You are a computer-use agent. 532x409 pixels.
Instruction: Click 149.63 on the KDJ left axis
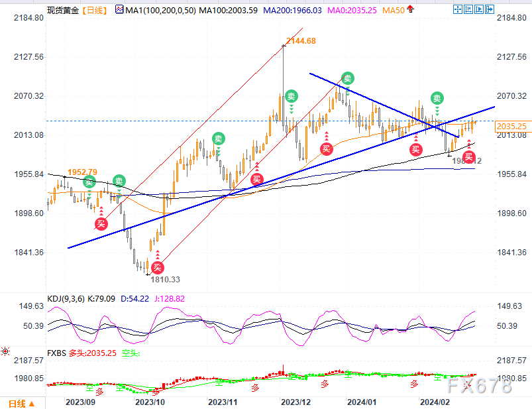click(31, 306)
